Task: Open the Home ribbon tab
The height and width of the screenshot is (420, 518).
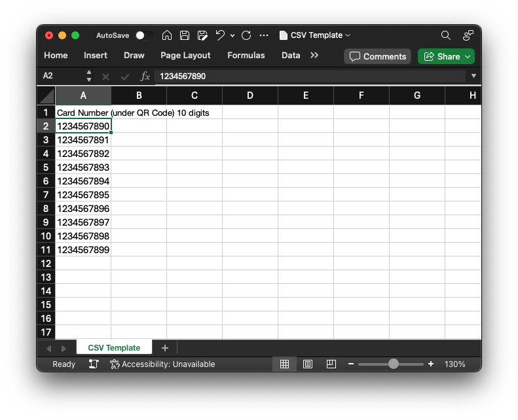Action: coord(56,56)
